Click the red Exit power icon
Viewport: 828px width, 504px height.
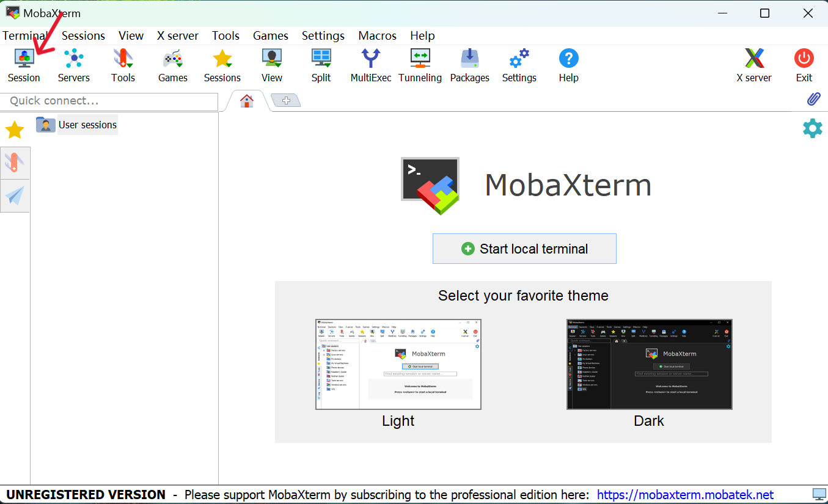pyautogui.click(x=804, y=66)
